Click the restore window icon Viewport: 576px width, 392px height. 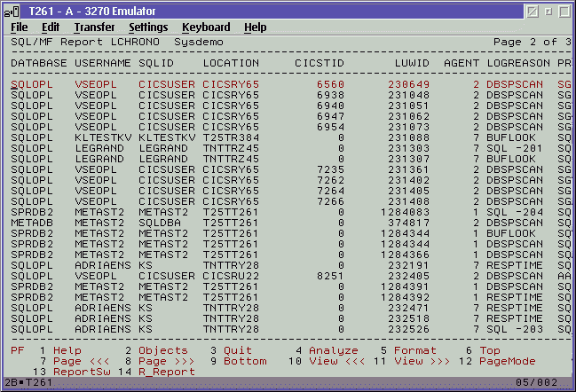pos(548,12)
